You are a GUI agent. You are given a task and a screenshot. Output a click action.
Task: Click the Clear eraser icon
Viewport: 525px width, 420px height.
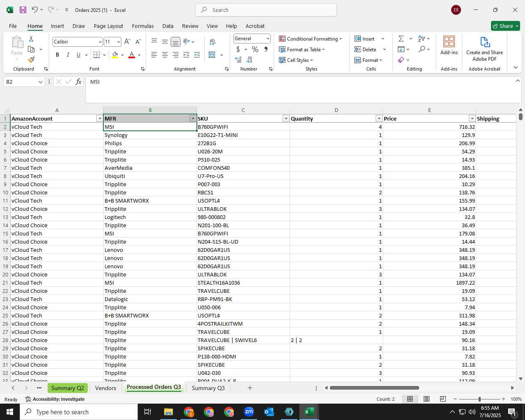coord(401,60)
